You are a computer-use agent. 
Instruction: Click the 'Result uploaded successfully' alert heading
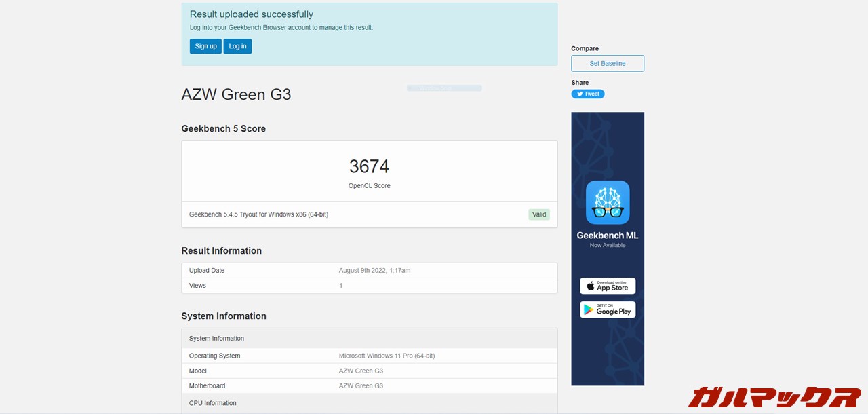(251, 14)
